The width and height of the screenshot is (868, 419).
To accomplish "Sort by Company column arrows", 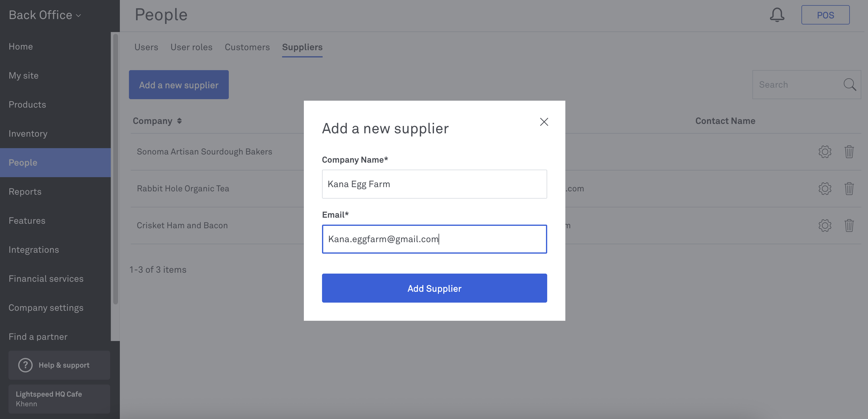I will pos(179,121).
